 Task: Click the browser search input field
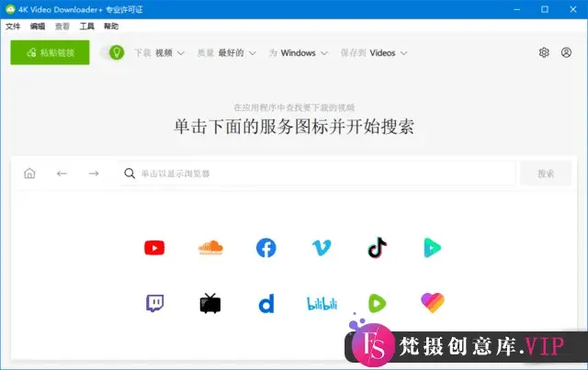pos(317,174)
